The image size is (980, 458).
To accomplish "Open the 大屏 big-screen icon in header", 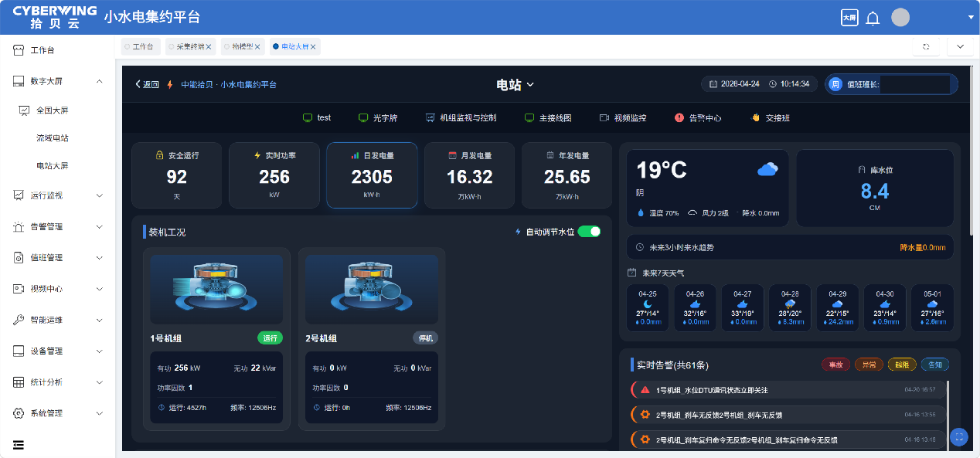I will click(x=849, y=18).
